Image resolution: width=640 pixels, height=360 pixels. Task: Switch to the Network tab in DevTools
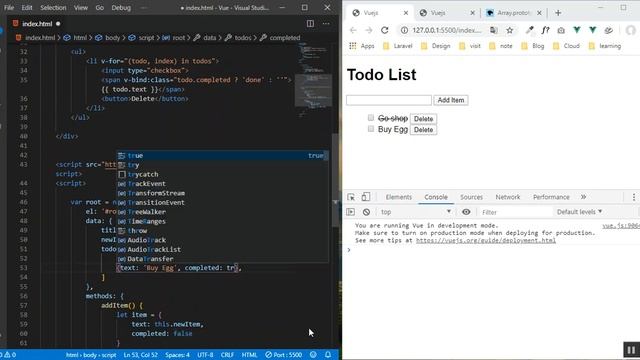pyautogui.click(x=508, y=197)
